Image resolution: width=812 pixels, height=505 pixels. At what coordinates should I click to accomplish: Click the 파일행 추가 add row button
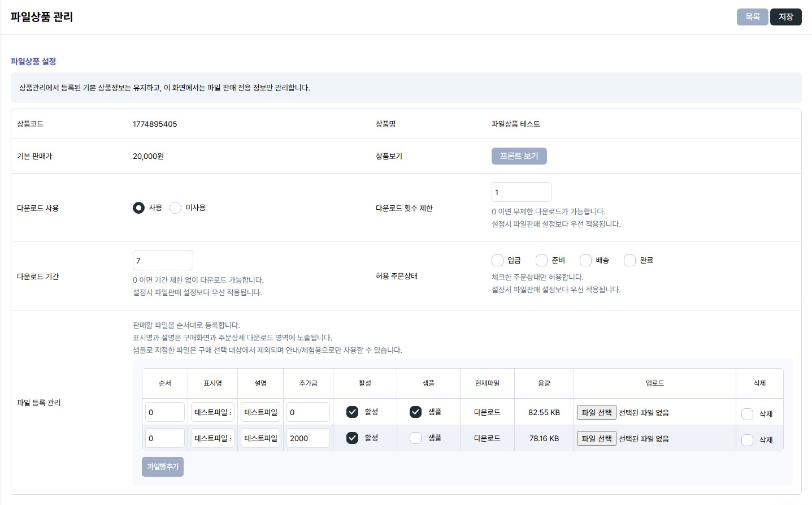click(163, 467)
